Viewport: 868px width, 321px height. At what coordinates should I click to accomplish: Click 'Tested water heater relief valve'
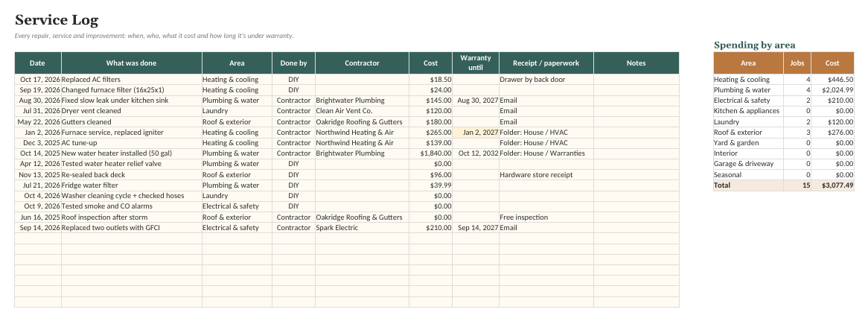click(x=131, y=164)
